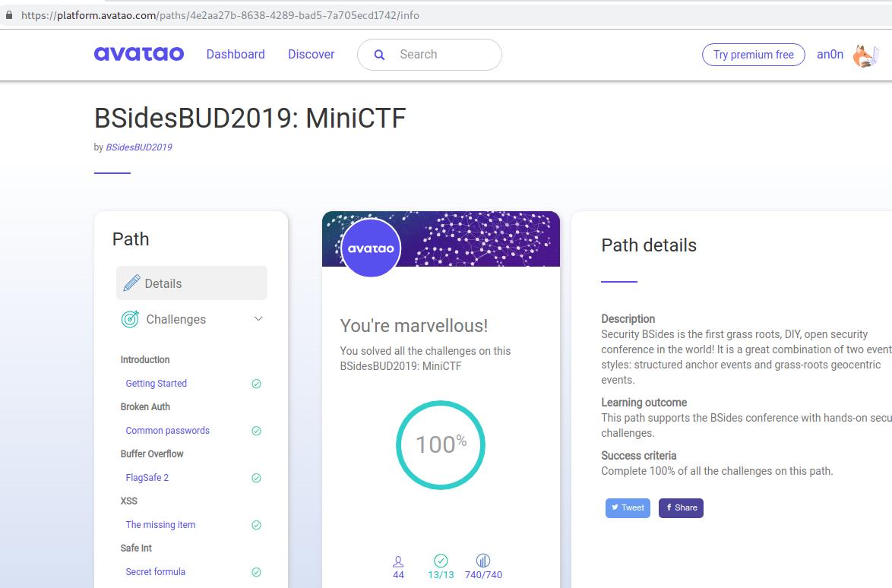
Task: Open the an0n username menu
Action: (830, 55)
